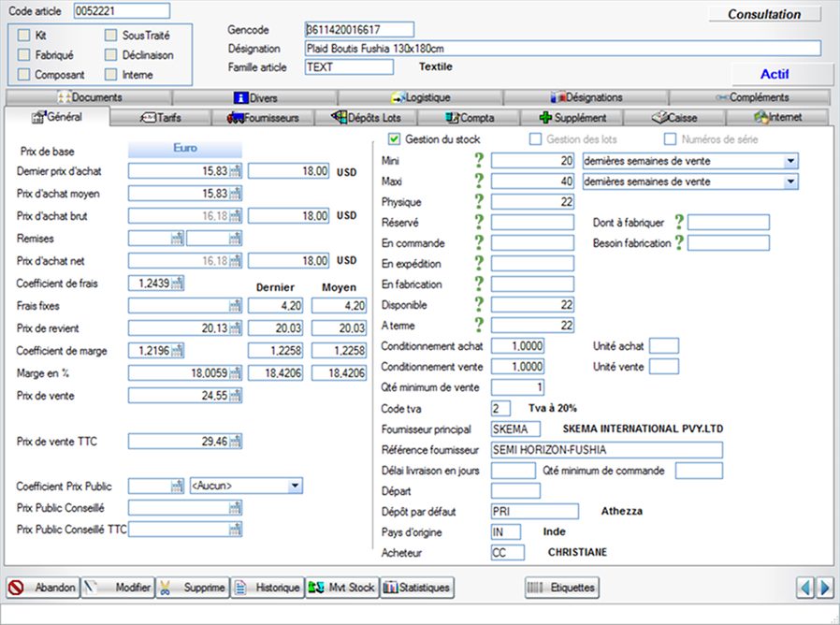
Task: Click calculator icon in Coefficient de frais field
Action: pyautogui.click(x=178, y=283)
